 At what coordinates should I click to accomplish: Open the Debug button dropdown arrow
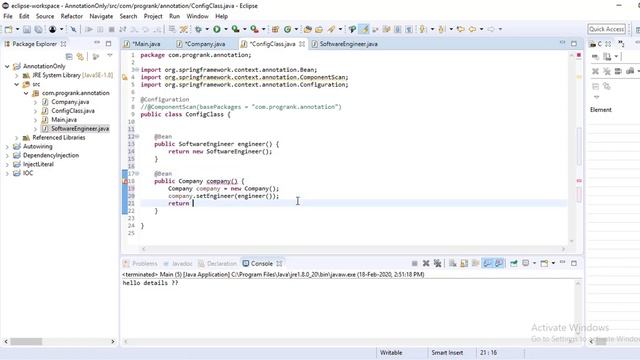tap(207, 29)
